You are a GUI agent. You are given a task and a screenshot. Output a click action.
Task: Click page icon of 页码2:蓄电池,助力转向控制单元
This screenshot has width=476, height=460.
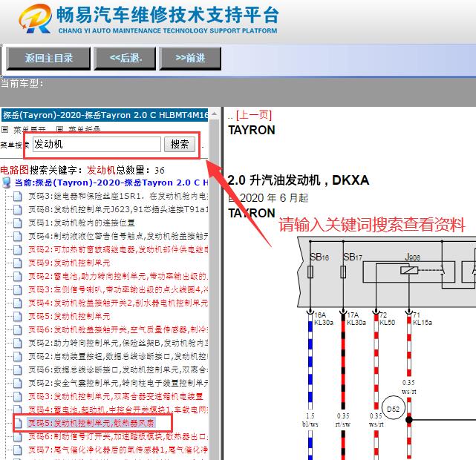pos(18,276)
